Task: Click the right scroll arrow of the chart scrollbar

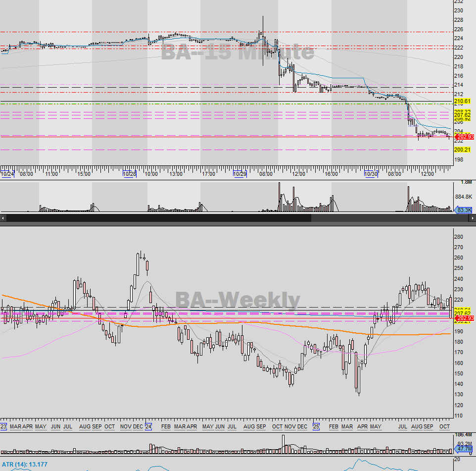Action: click(x=473, y=218)
